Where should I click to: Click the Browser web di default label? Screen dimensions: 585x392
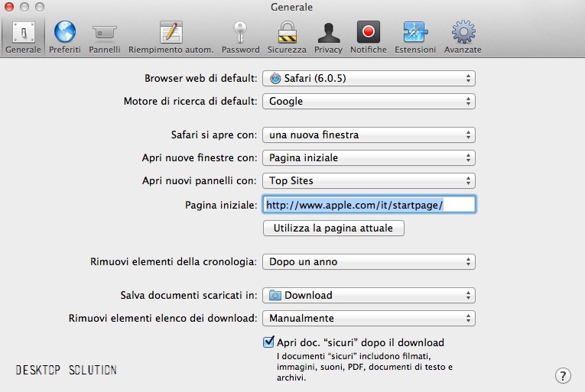pos(200,79)
